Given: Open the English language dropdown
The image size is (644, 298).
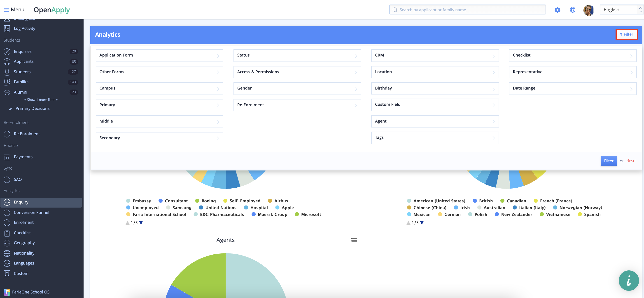Looking at the screenshot, I should tap(621, 10).
